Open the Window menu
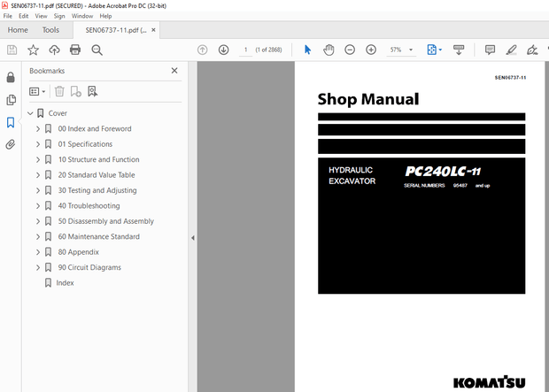Screen dimensions: 549x392 click(82, 16)
